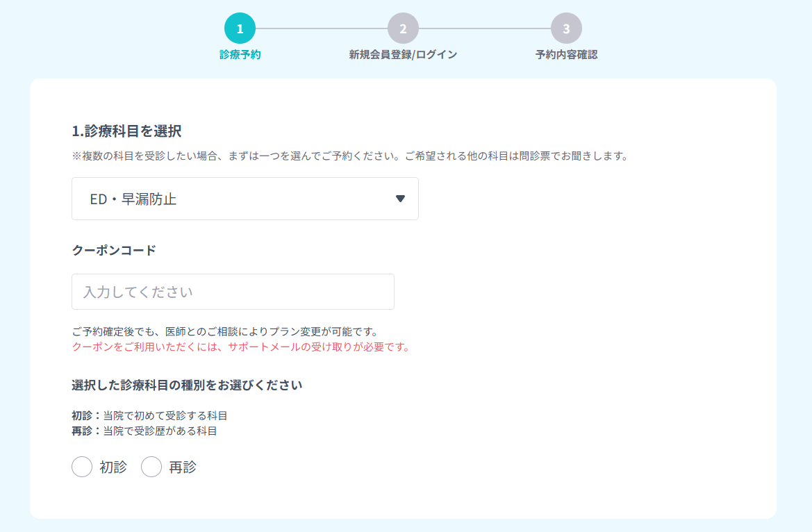Click the クーポンコード input field
812x532 pixels.
[x=233, y=292]
